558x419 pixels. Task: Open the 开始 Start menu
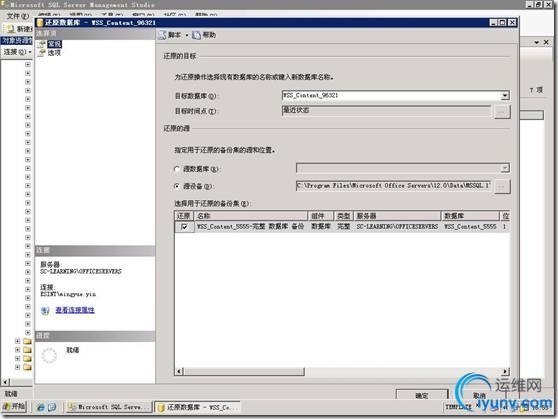[14, 407]
